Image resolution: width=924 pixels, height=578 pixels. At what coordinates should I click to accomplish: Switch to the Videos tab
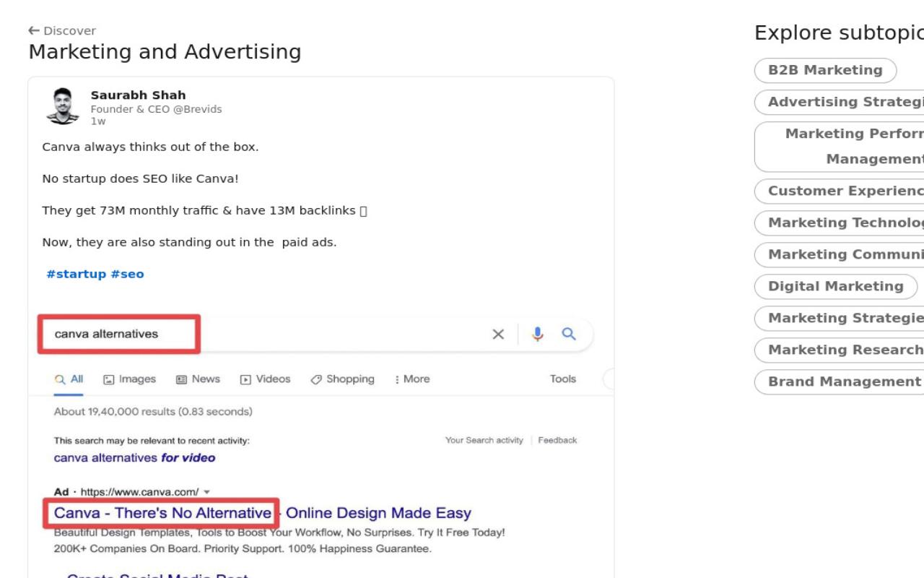265,379
